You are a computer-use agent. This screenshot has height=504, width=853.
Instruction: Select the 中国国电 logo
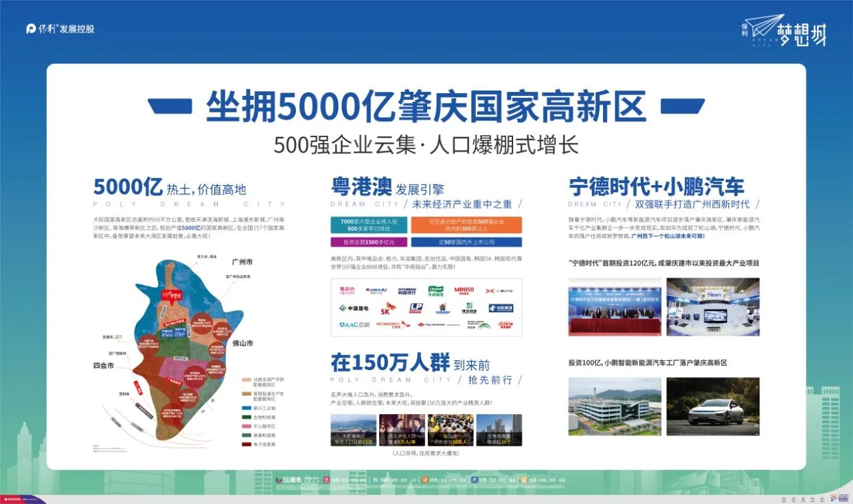click(x=355, y=308)
